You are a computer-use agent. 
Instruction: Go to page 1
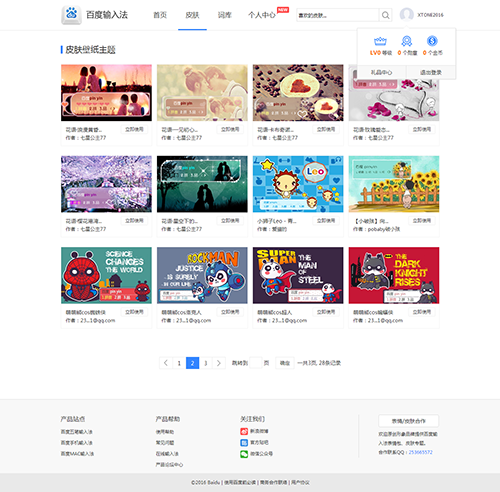(179, 363)
